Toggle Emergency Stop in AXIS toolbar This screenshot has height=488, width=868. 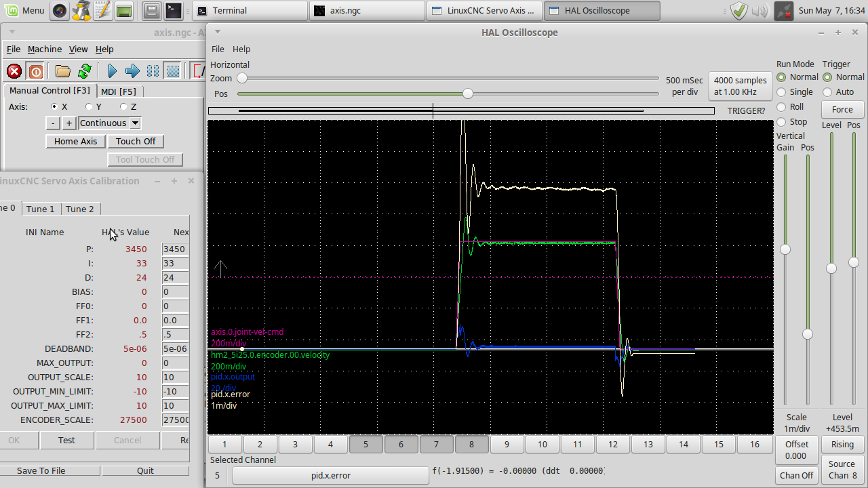tap(14, 71)
